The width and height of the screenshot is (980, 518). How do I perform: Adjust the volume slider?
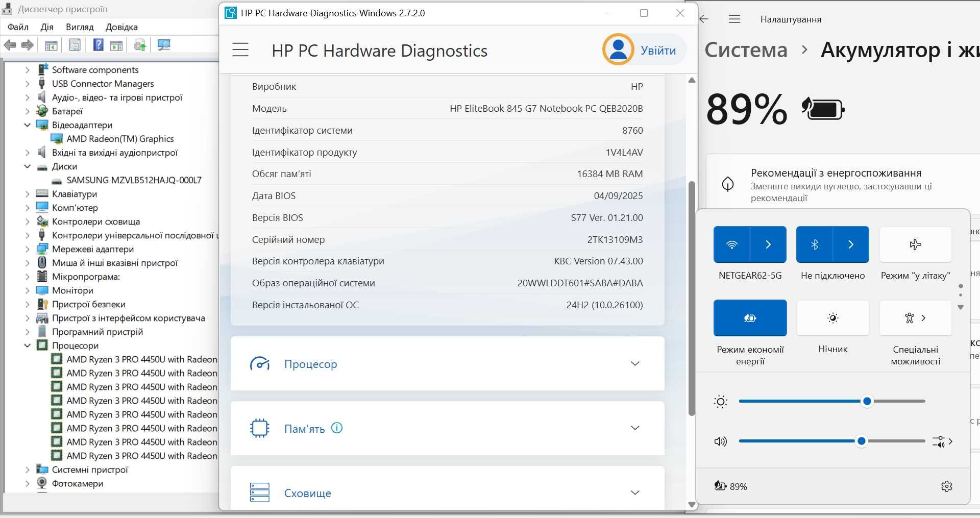832,441
